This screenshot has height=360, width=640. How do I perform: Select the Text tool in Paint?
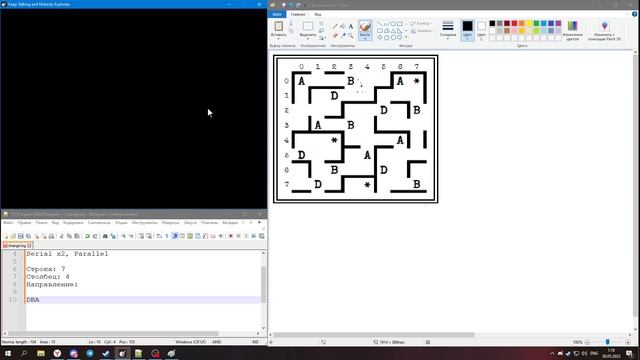(351, 27)
